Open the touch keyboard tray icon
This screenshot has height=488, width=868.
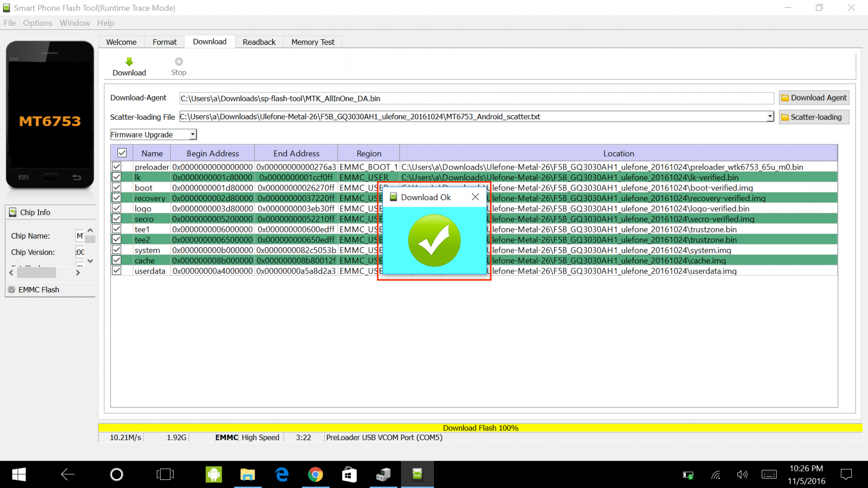tap(769, 475)
